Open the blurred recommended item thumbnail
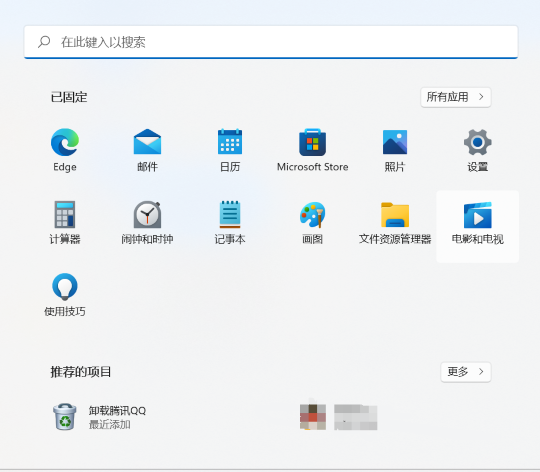This screenshot has height=472, width=540. [x=313, y=417]
